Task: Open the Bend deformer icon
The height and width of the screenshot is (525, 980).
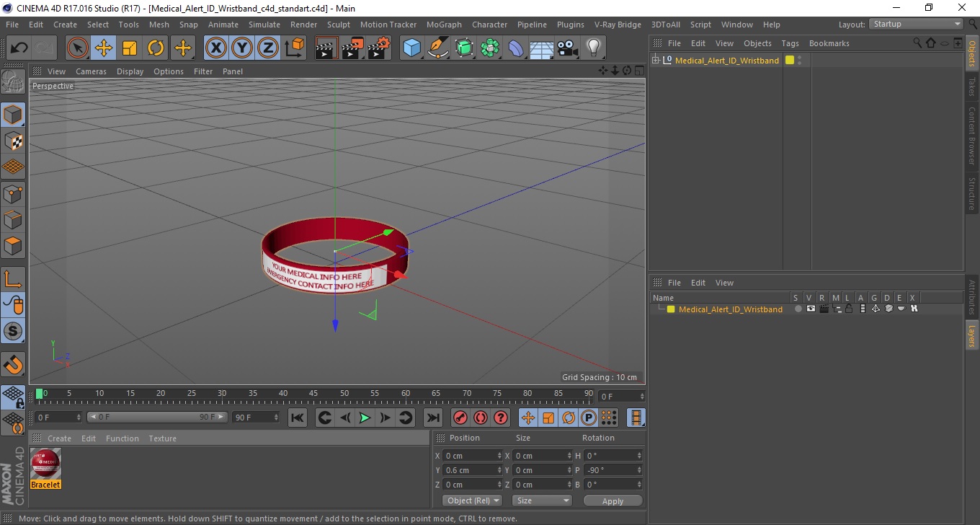Action: coord(516,48)
